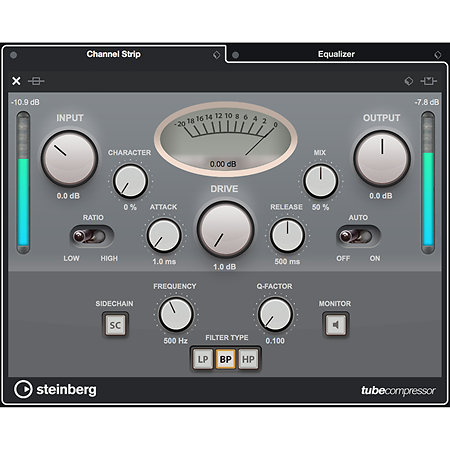Click the tubecompressor label
The width and height of the screenshot is (450, 450).
398,390
